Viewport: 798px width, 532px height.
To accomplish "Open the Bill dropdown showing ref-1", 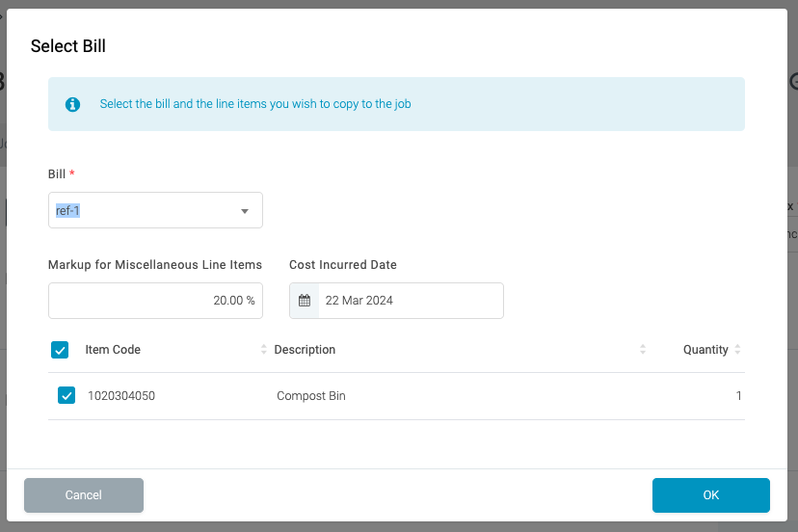I will pos(155,210).
